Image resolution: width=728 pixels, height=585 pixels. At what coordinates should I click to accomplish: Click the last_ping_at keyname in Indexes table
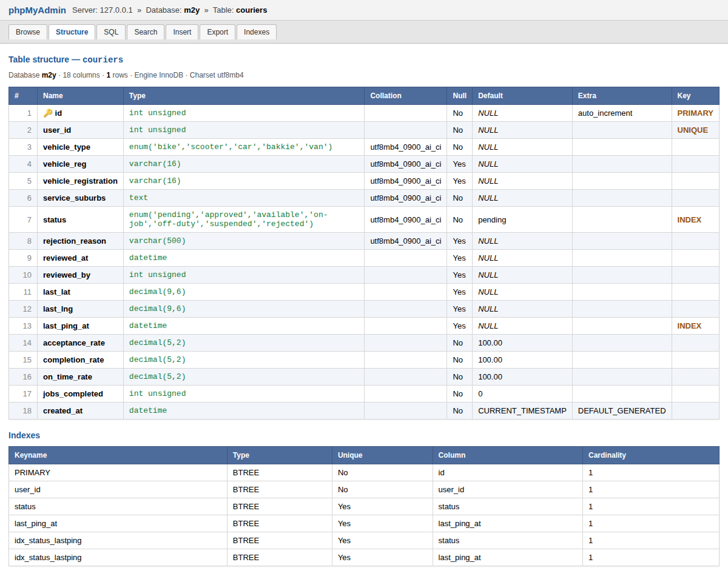tap(36, 524)
